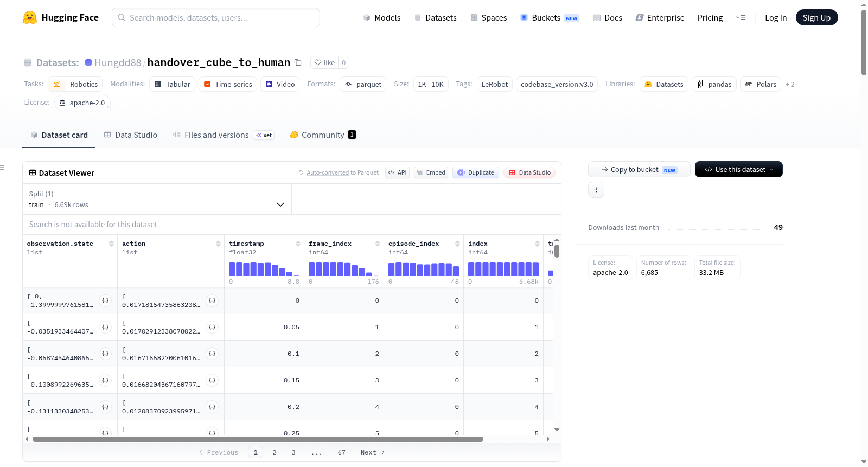This screenshot has height=467, width=868.
Task: Open the three-dot more options button
Action: tap(596, 190)
